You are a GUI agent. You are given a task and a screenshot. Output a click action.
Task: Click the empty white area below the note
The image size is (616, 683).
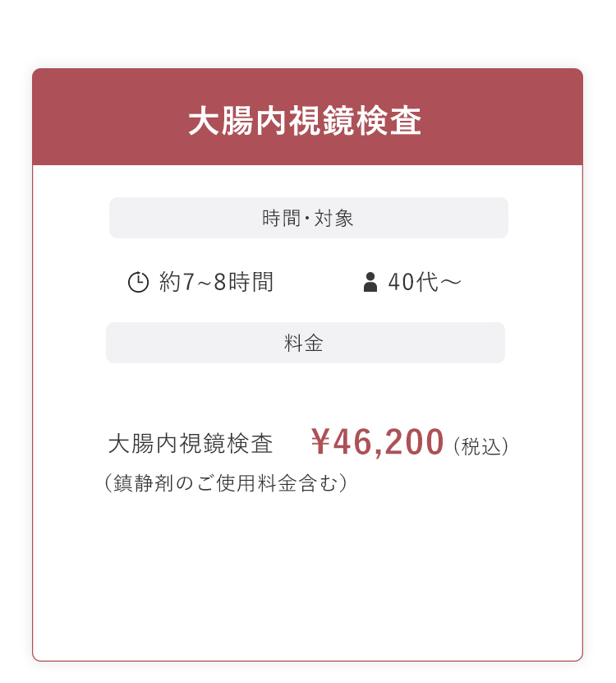307,575
